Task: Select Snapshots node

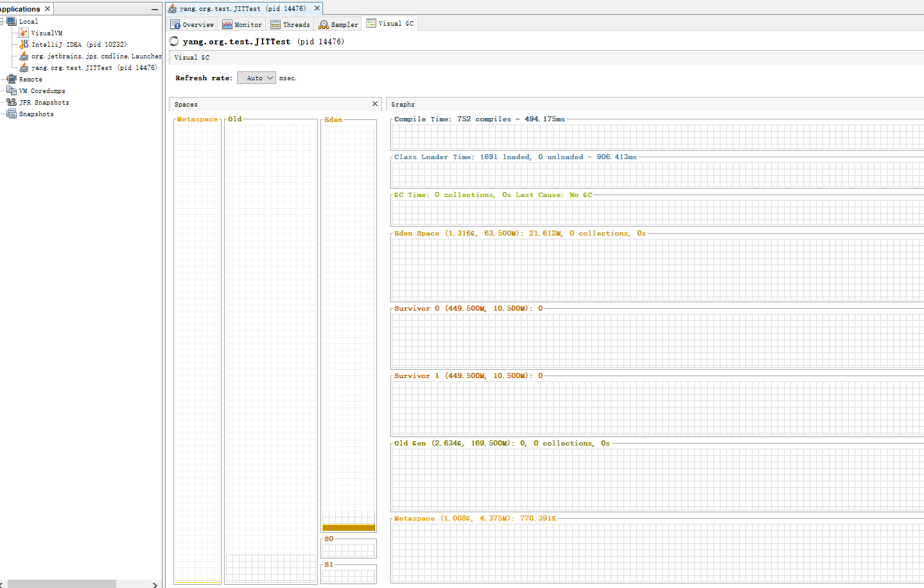Action: pyautogui.click(x=36, y=114)
